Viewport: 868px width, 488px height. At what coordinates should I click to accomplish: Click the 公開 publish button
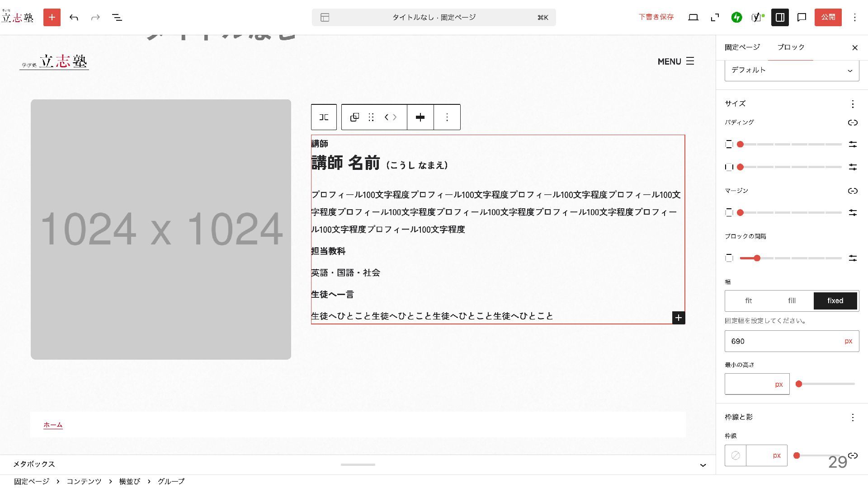(x=828, y=17)
